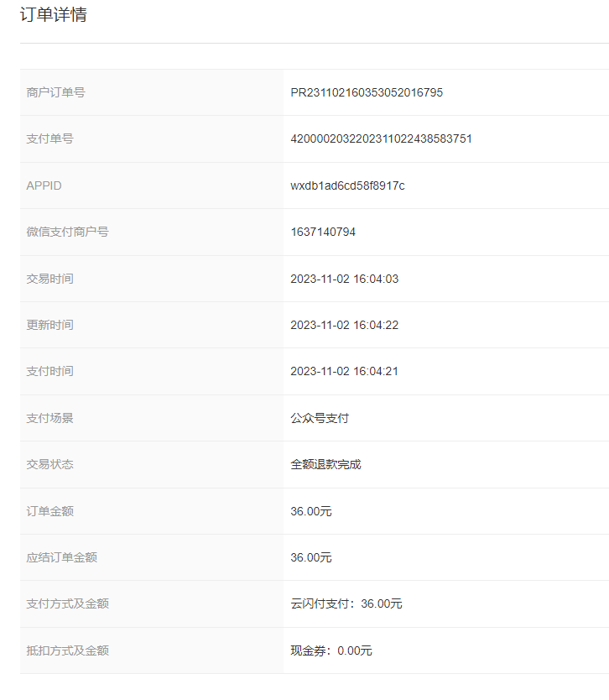Click the 应结订单金额 label

pos(61,557)
